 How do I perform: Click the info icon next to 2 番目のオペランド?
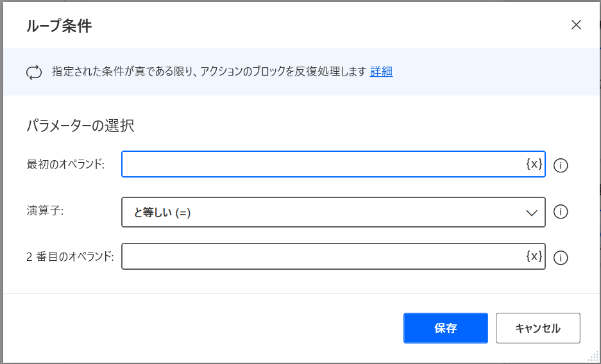(561, 258)
